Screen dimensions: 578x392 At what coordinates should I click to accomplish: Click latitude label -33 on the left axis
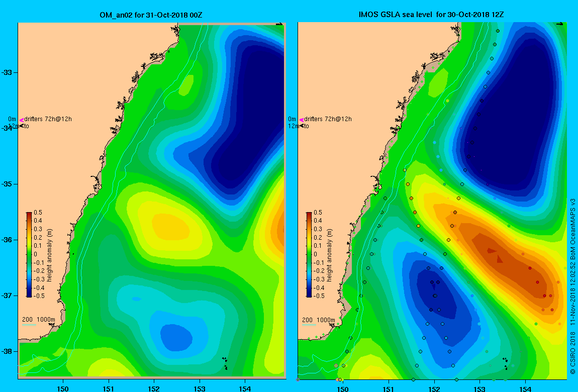click(7, 72)
